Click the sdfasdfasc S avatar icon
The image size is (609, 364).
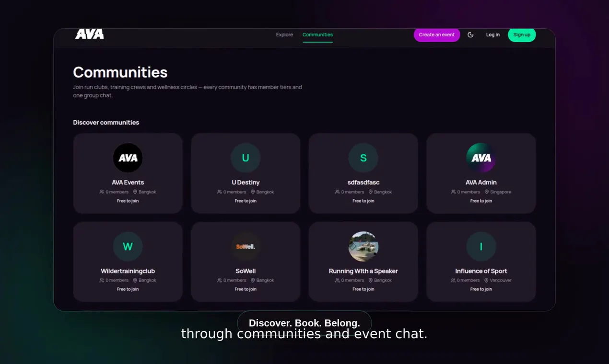[363, 158]
